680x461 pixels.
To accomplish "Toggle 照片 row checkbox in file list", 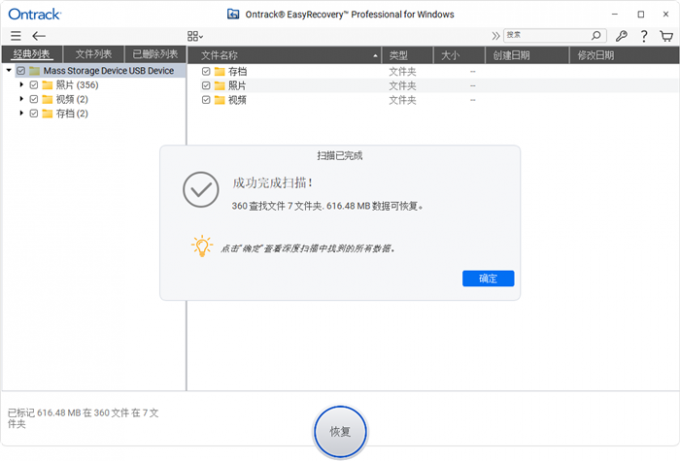I will 206,86.
